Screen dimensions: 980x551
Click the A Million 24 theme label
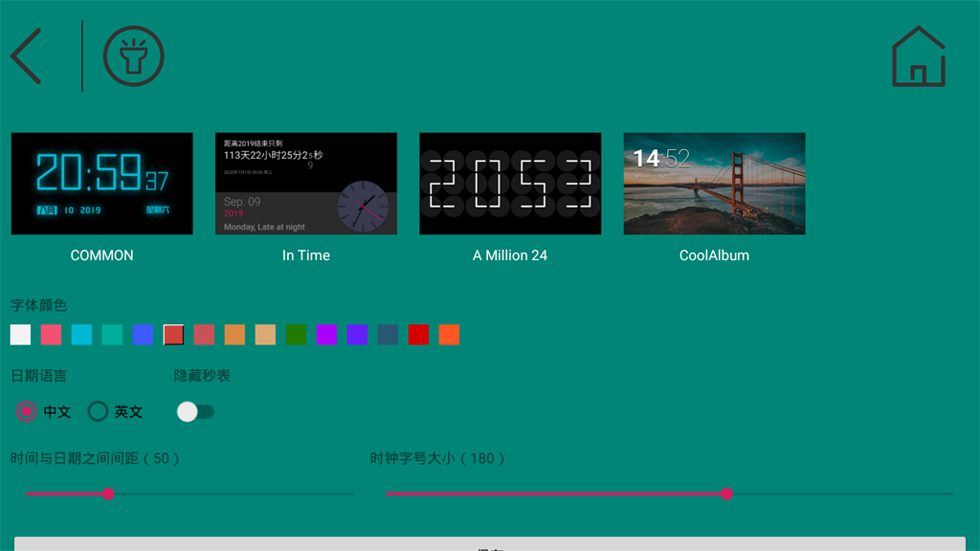510,255
